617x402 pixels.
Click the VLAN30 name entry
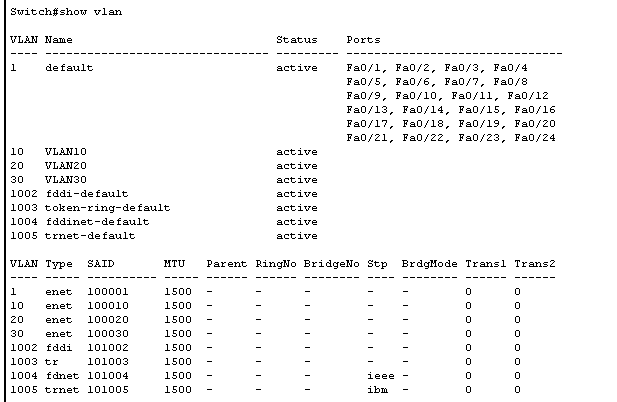pos(66,180)
